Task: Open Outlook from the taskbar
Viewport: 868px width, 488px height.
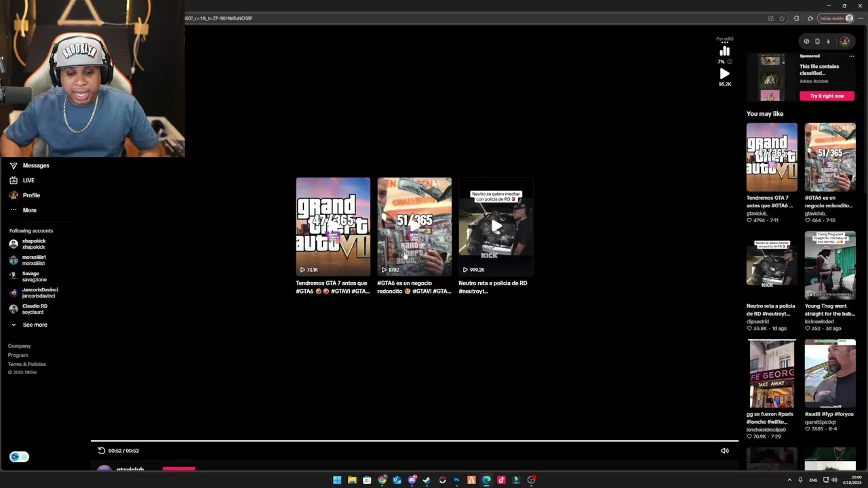Action: point(397,480)
